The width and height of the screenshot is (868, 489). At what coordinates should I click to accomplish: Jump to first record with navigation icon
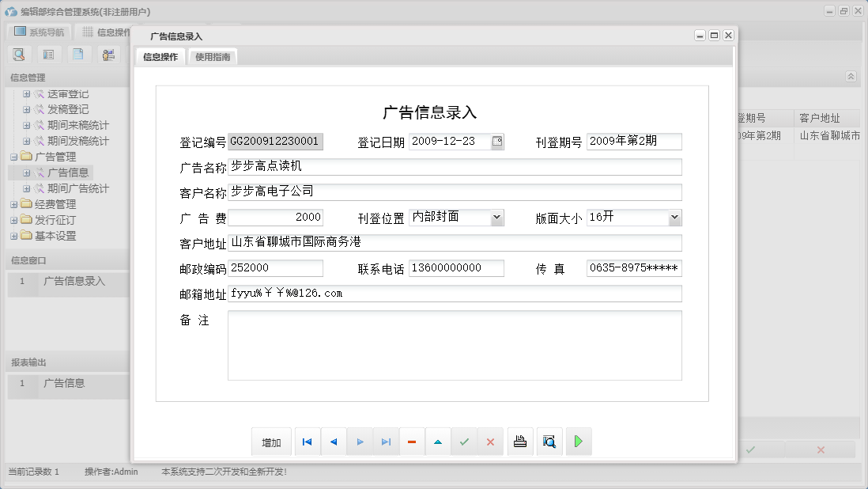click(x=307, y=442)
